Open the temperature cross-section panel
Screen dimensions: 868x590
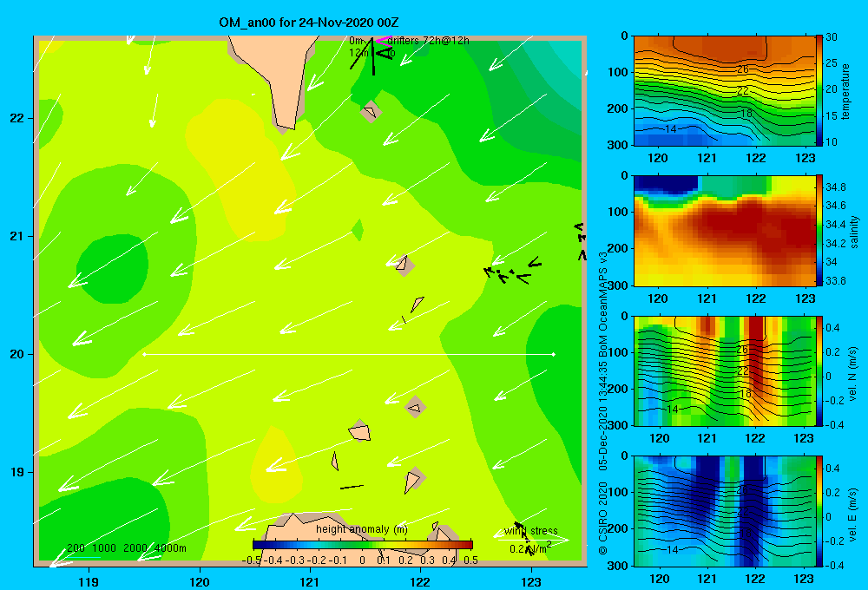pos(724,91)
